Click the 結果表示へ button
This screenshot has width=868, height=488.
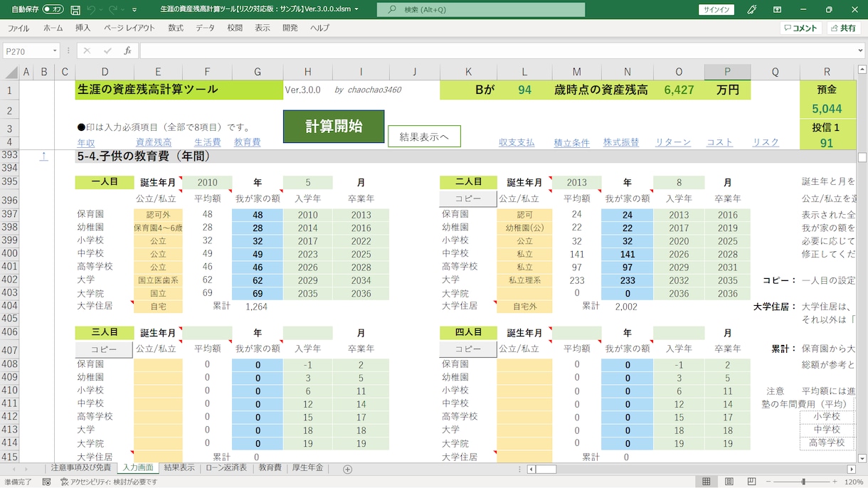pyautogui.click(x=424, y=137)
